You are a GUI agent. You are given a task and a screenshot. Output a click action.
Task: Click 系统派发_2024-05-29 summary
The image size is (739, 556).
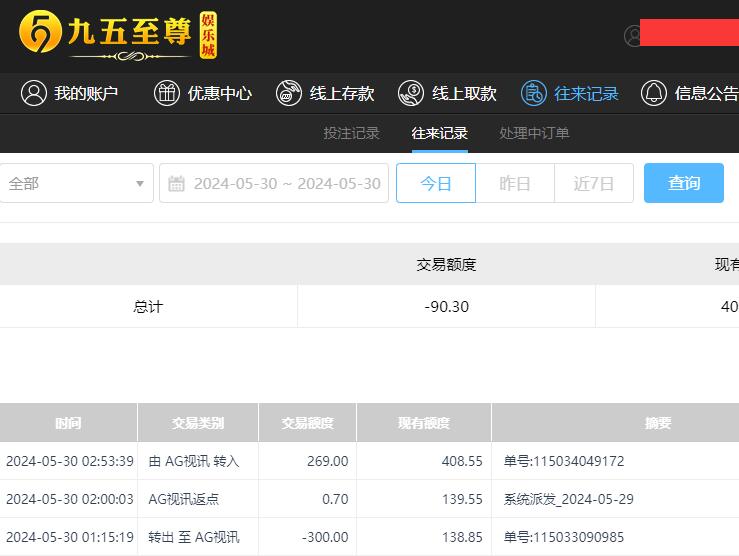click(568, 499)
